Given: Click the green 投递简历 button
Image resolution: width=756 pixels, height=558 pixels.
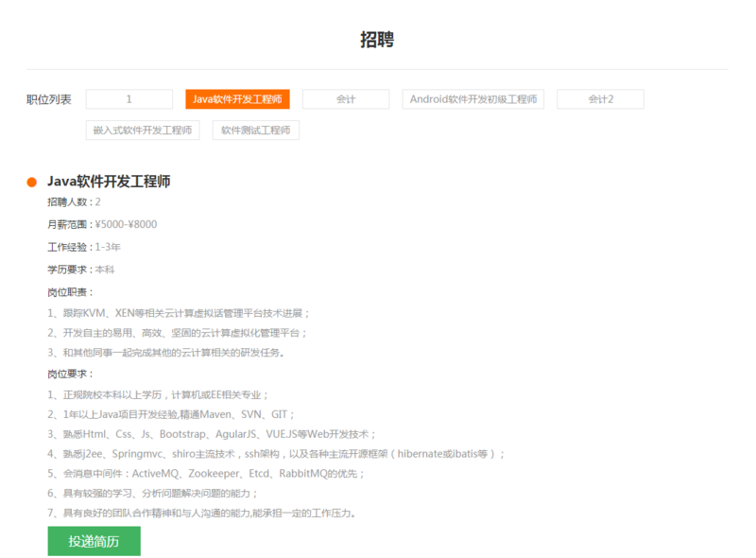Looking at the screenshot, I should pos(94,541).
